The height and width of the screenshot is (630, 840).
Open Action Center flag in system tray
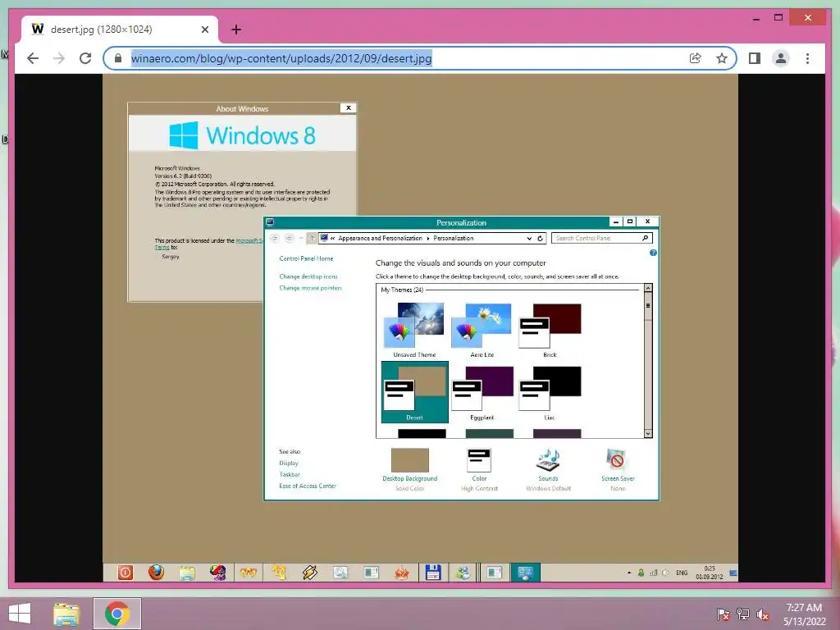(723, 614)
